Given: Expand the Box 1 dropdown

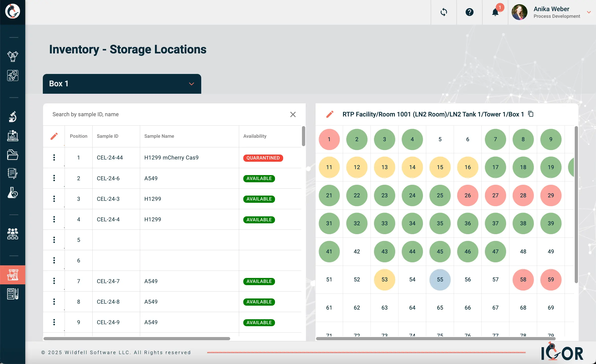Looking at the screenshot, I should [191, 84].
